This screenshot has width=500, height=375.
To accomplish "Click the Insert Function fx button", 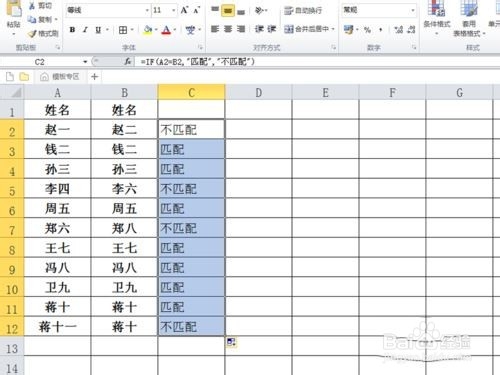I will [x=128, y=62].
